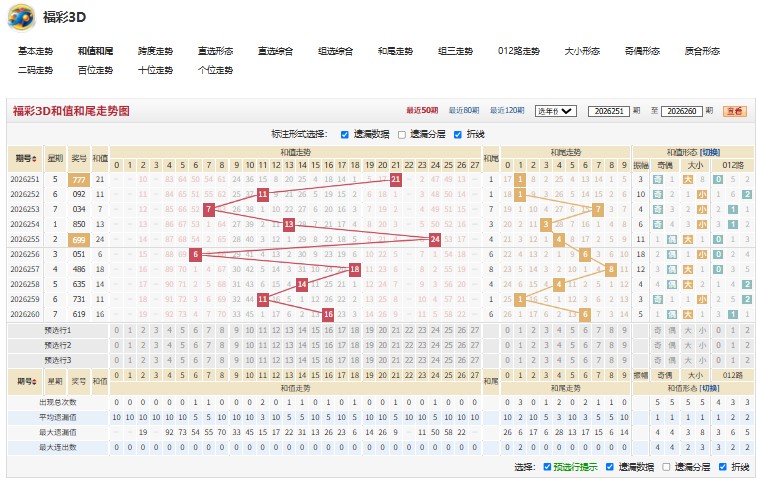Click the 福彩3D ball logo
The width and height of the screenshot is (758, 479).
21,17
